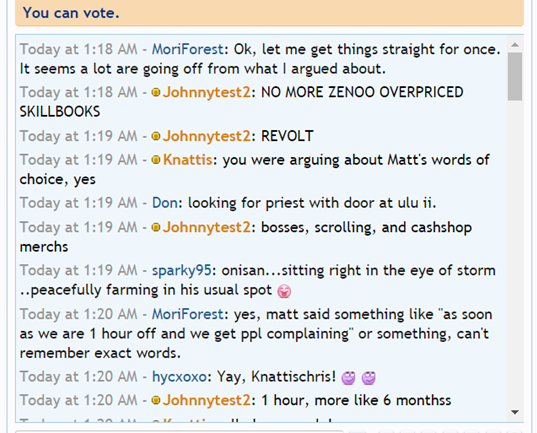Open MoriForest's profile from 1:18 AM message
Screen dimensions: 537x433
pos(188,49)
